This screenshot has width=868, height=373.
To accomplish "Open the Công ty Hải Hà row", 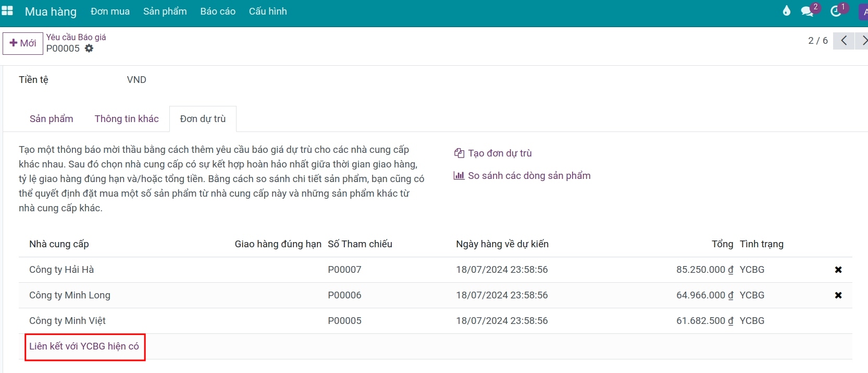I will point(436,270).
